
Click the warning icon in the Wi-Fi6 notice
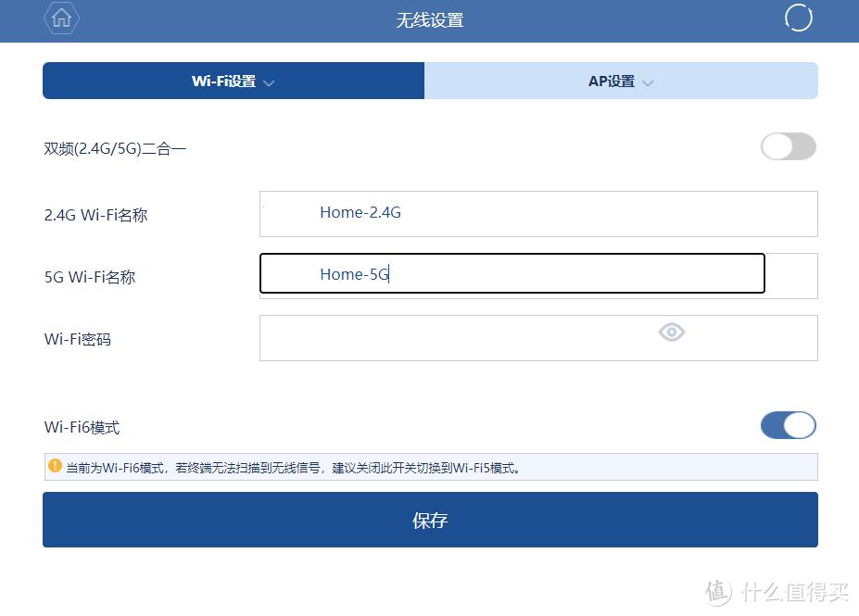[55, 466]
